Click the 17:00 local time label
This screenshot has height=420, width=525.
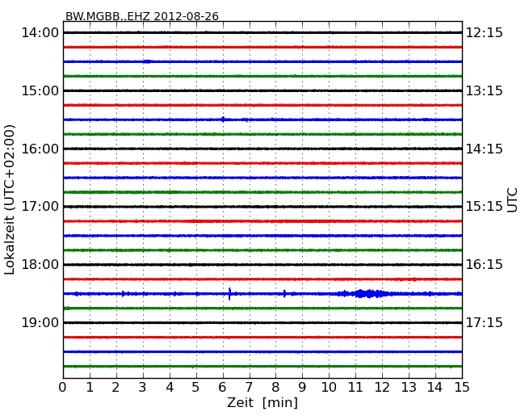[40, 206]
